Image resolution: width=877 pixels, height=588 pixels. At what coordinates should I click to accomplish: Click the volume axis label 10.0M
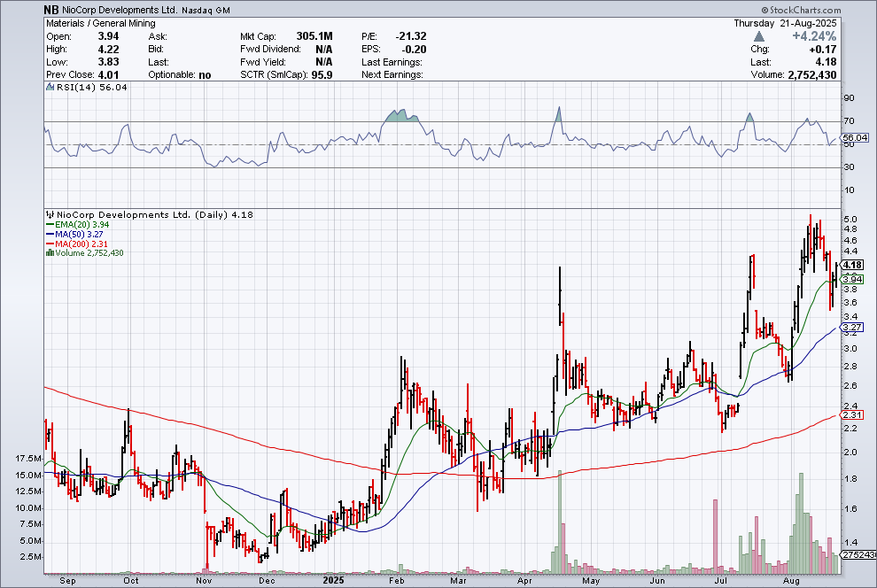28,508
